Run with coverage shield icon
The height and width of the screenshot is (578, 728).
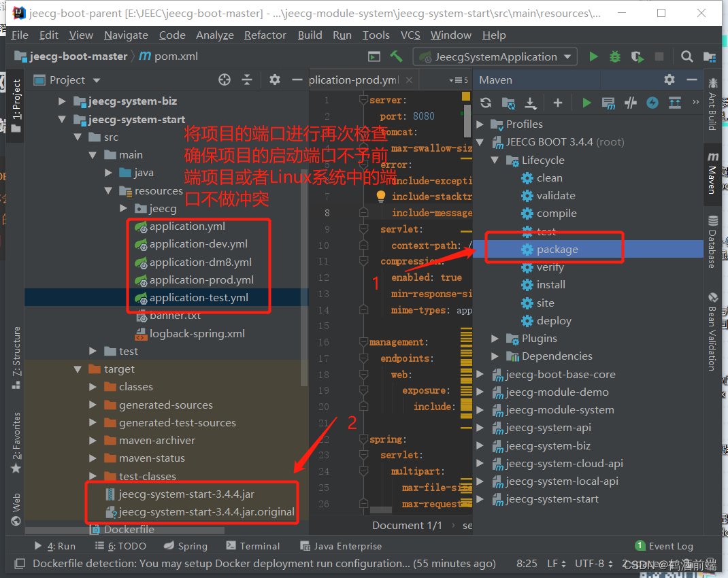pyautogui.click(x=637, y=56)
